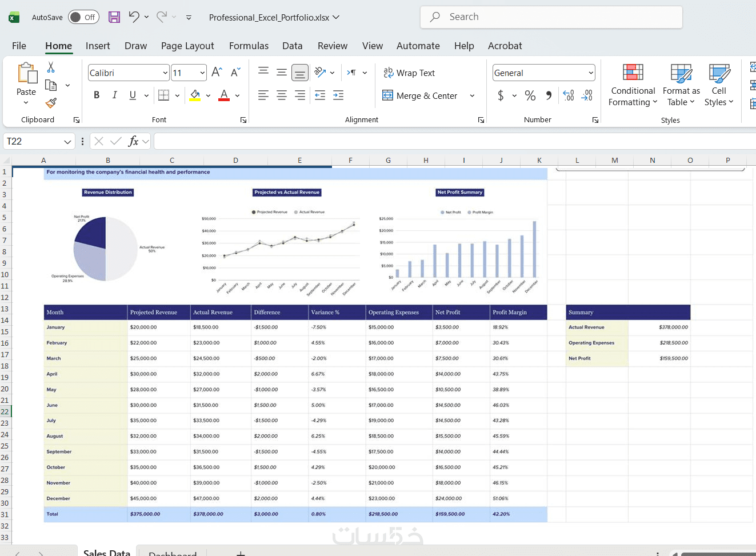Click the Top Align icon
This screenshot has width=756, height=556.
point(263,72)
